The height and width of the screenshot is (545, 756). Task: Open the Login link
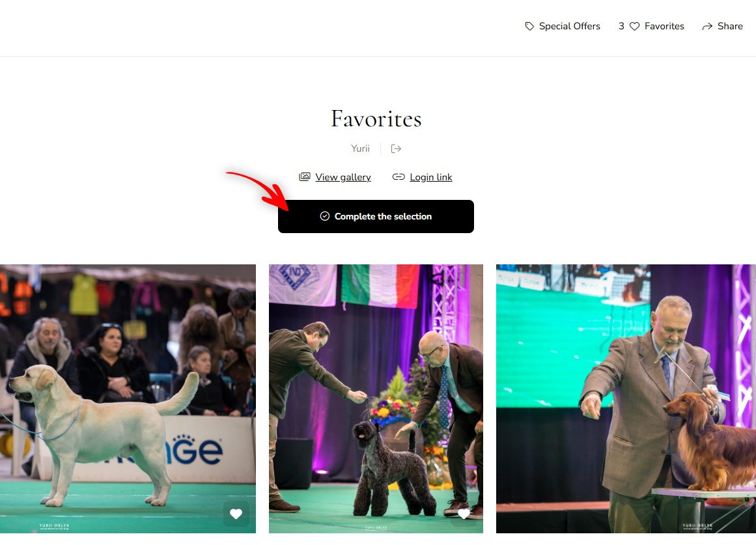tap(430, 177)
